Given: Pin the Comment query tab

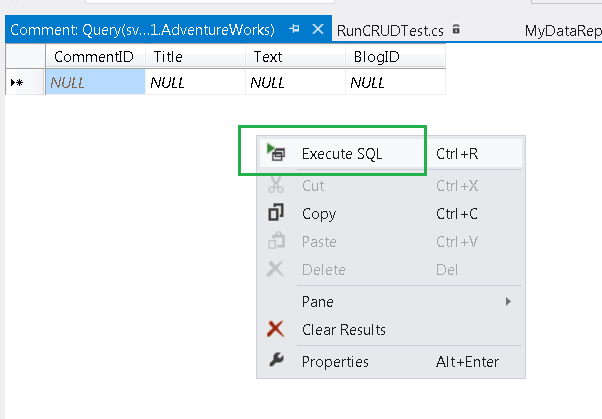Looking at the screenshot, I should (x=295, y=30).
